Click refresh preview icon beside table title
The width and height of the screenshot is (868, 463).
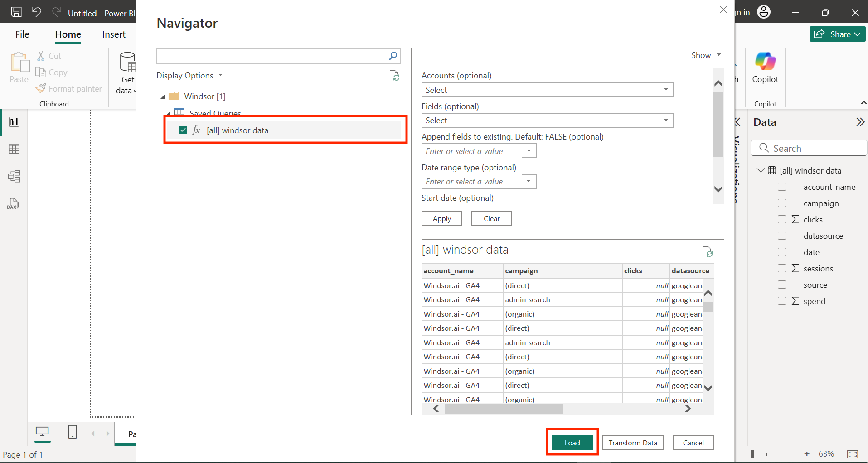tap(708, 251)
